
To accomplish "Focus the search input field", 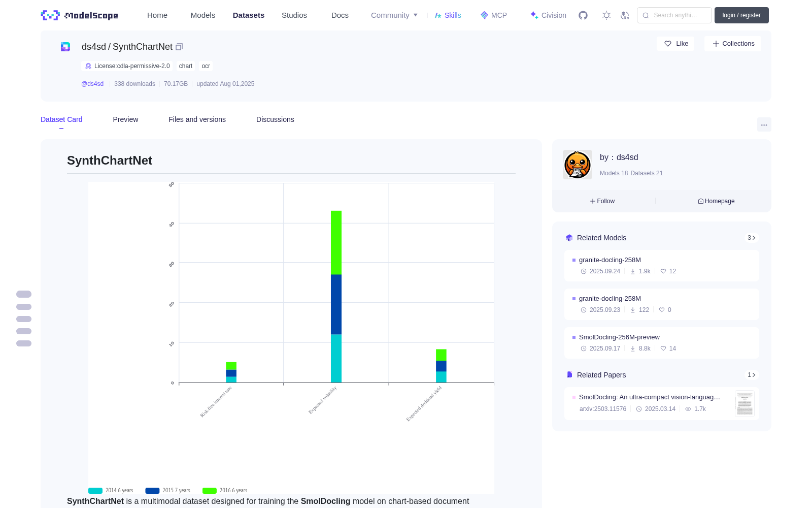I will click(x=674, y=15).
